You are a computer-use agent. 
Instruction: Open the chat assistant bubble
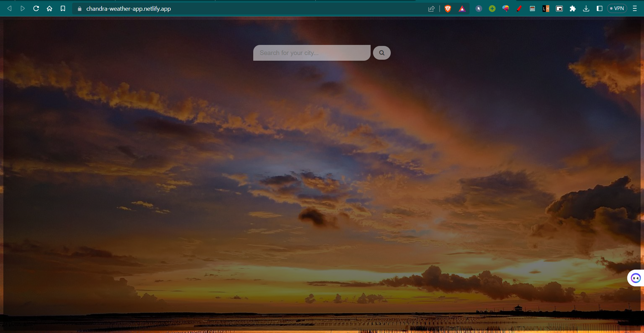point(635,278)
